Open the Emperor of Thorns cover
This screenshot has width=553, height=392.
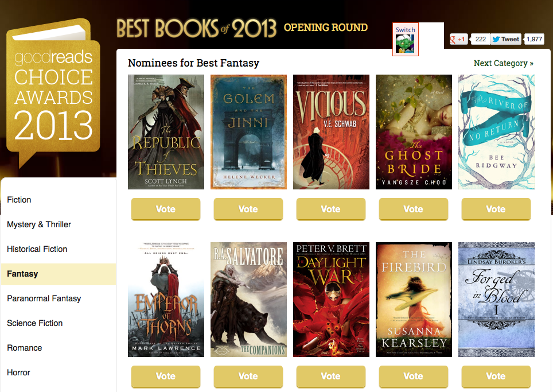pos(166,299)
